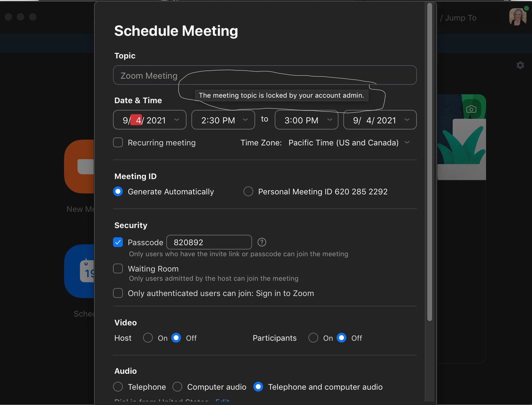532x405 pixels.
Task: Turn Host video On
Action: coord(148,338)
